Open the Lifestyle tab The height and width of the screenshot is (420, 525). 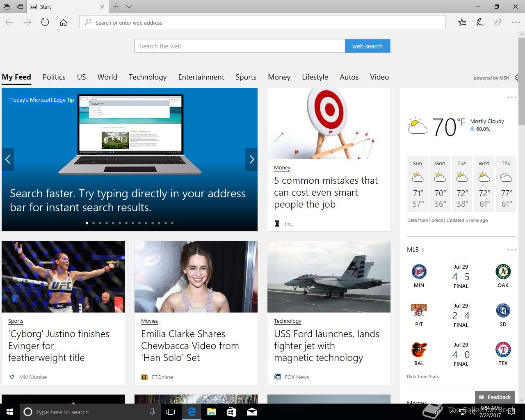315,77
